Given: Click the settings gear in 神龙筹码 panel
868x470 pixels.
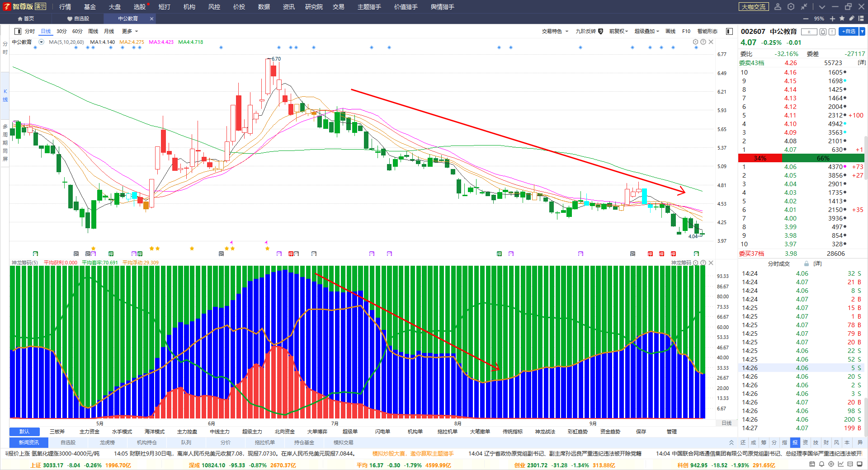Looking at the screenshot, I should coord(695,263).
